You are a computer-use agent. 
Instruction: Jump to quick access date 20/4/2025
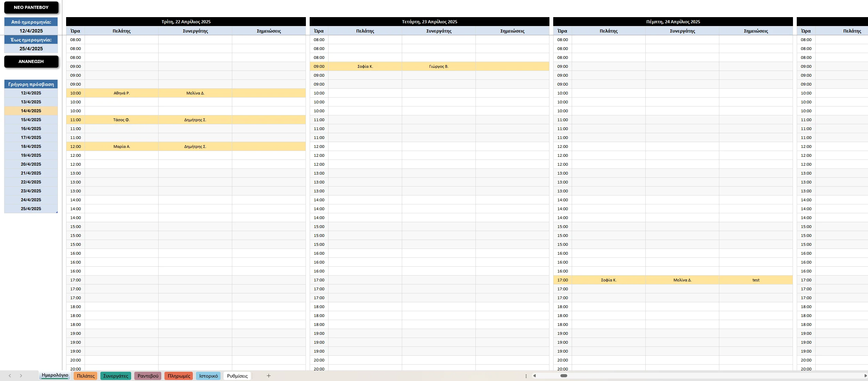coord(31,164)
